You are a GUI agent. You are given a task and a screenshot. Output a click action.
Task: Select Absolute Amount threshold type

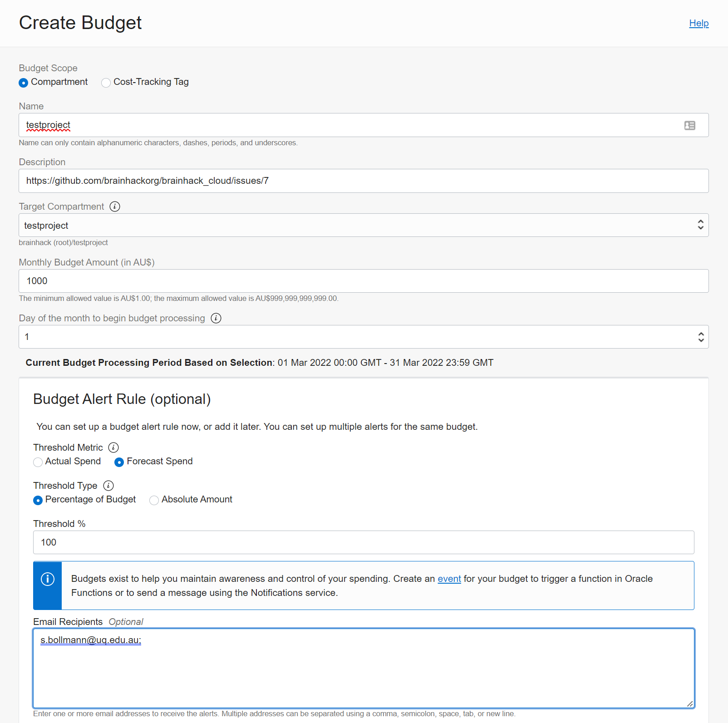pyautogui.click(x=154, y=500)
